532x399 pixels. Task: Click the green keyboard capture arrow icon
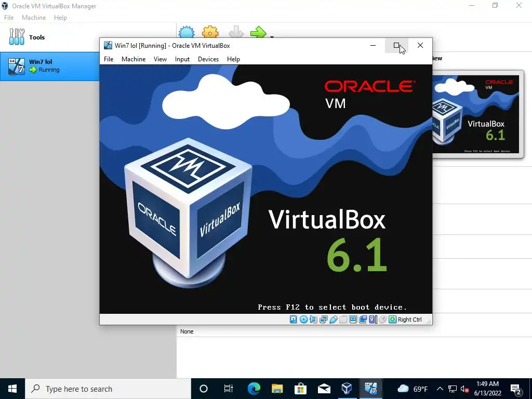point(393,320)
